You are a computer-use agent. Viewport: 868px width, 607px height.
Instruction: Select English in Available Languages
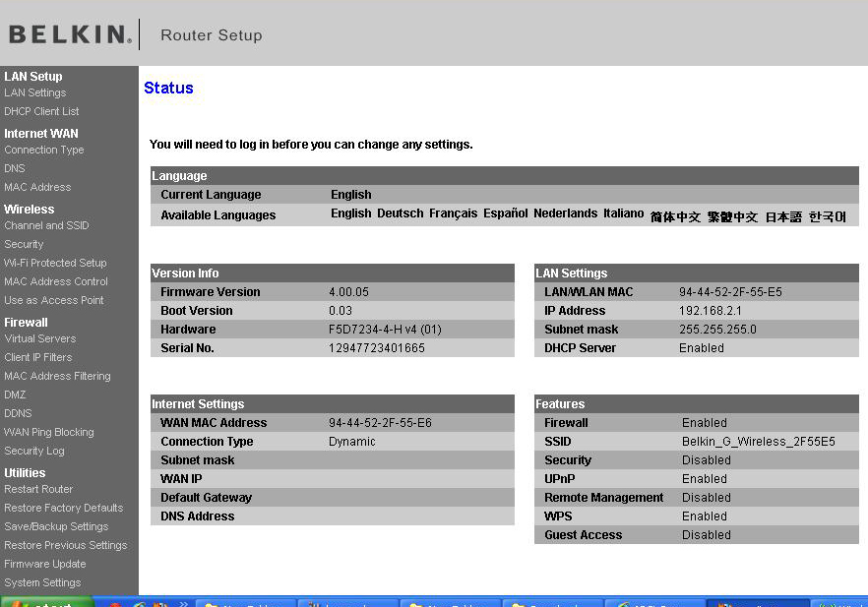[x=351, y=213]
